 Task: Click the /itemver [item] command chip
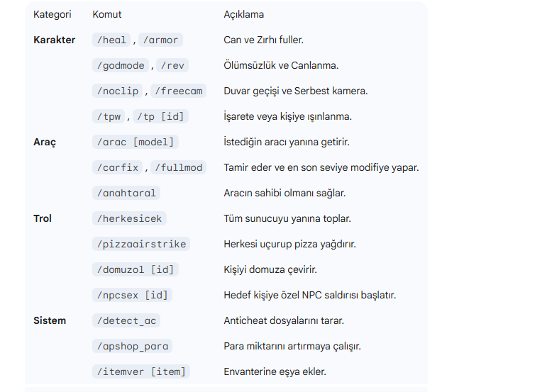141,371
